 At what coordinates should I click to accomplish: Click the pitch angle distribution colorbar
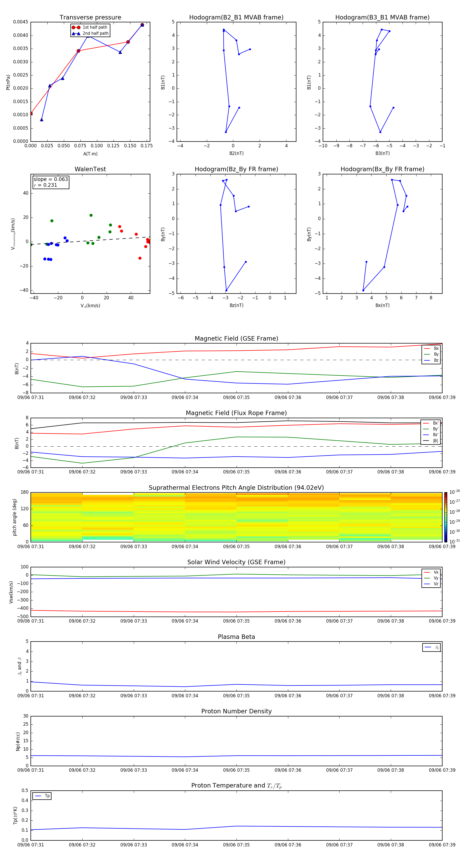[445, 517]
